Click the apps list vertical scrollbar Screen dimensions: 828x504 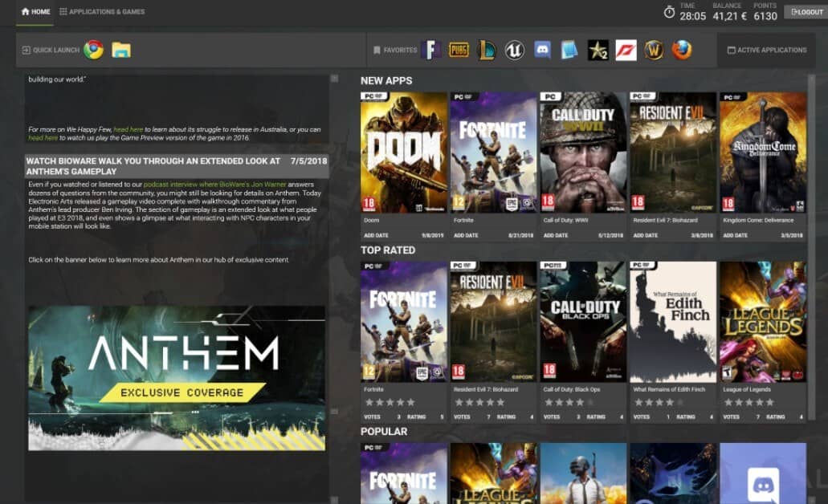812,248
